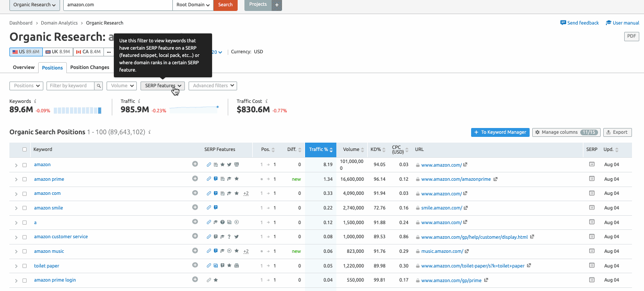Expand the 'amazon' keyword row details
The width and height of the screenshot is (644, 291).
[16, 164]
